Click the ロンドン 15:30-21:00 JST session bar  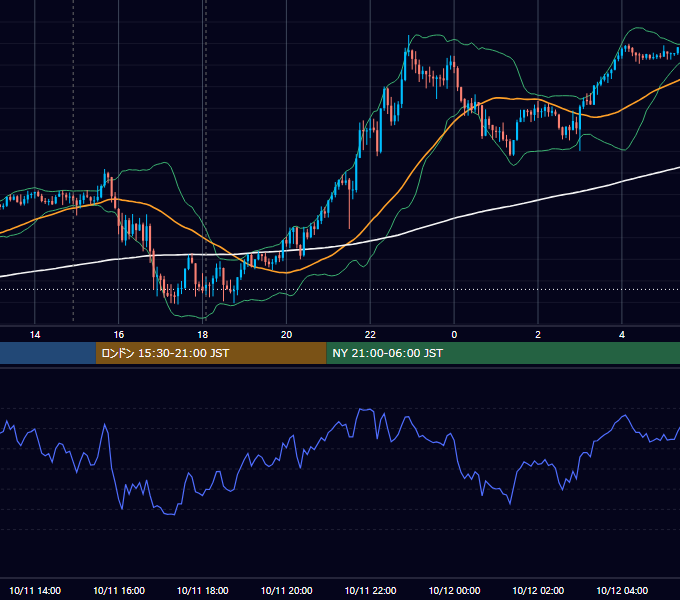211,353
